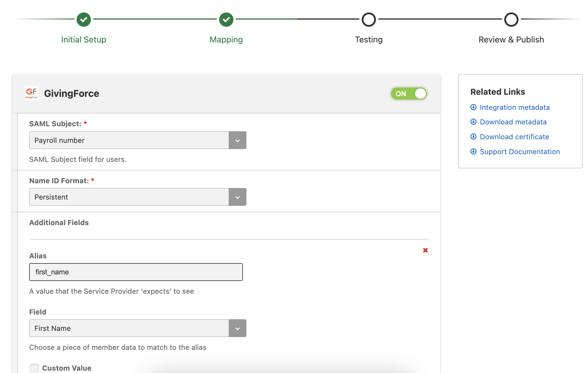Click the Testing step circle icon

click(369, 19)
